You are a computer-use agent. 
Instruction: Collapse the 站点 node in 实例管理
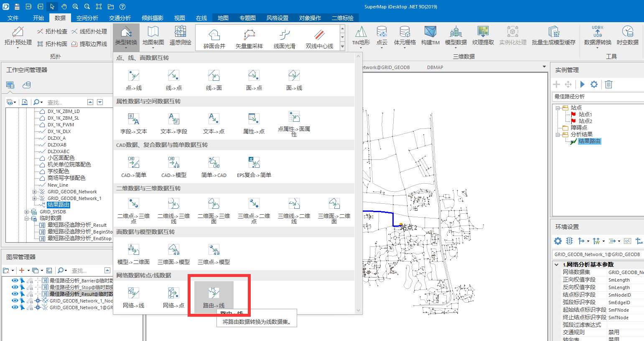coord(557,108)
